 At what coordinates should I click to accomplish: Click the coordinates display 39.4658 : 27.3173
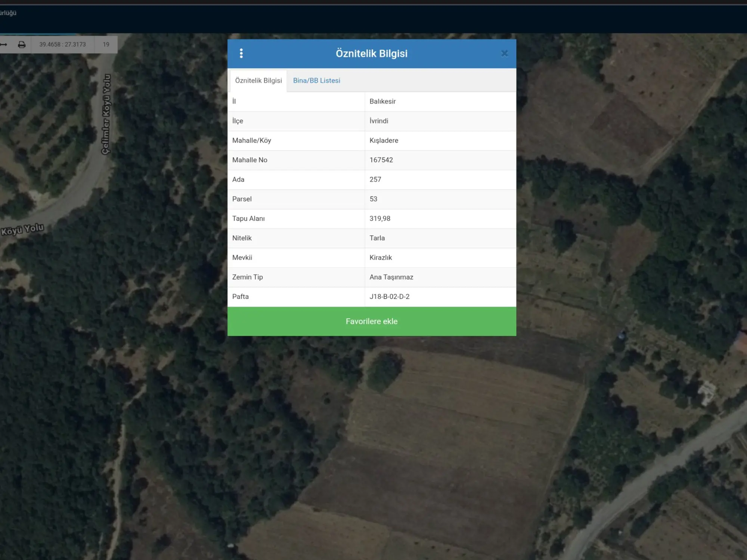pos(63,44)
